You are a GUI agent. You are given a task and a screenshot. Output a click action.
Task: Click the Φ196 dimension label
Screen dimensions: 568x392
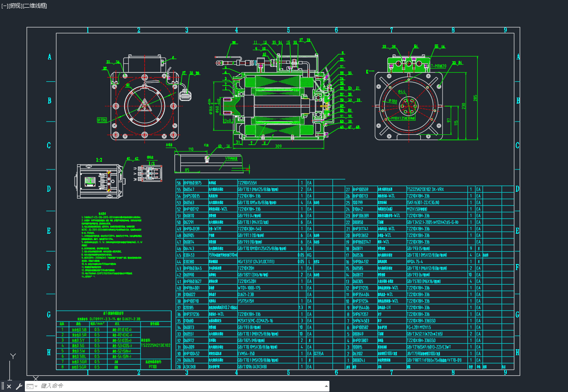click(102, 120)
